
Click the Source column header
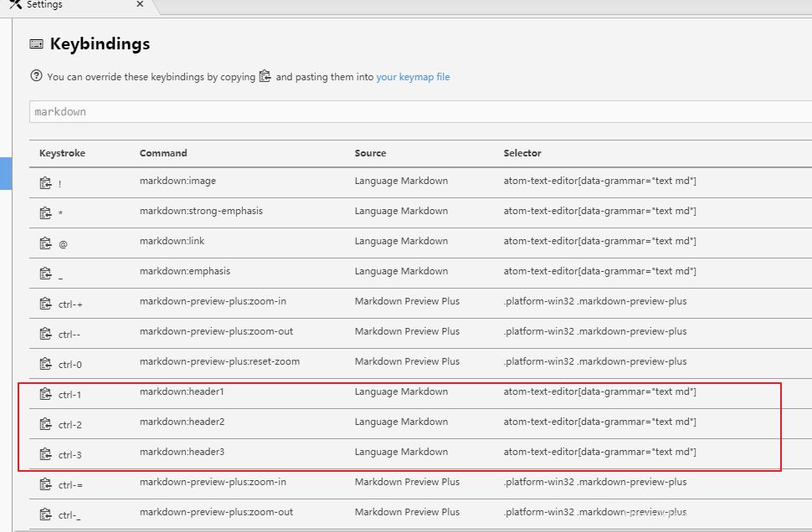point(370,153)
